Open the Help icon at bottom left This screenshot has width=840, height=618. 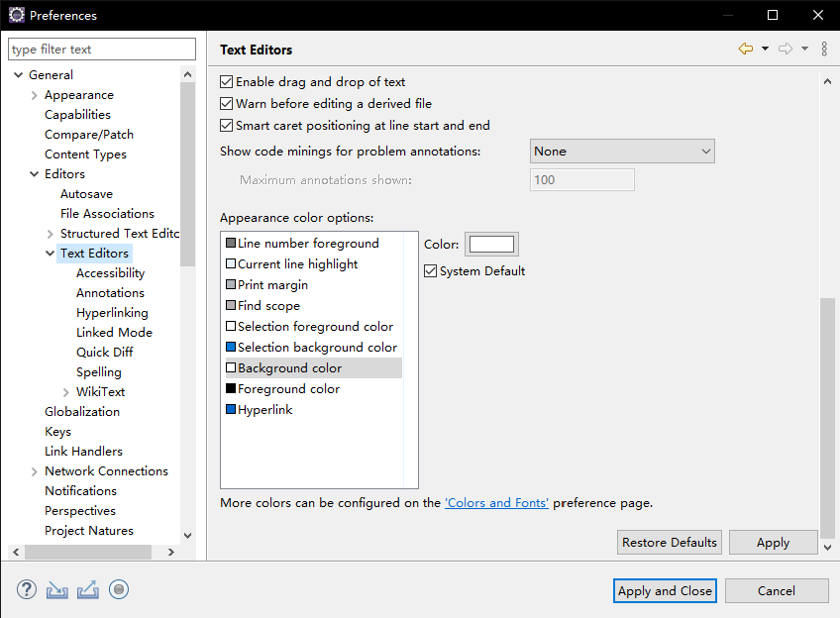[x=26, y=589]
